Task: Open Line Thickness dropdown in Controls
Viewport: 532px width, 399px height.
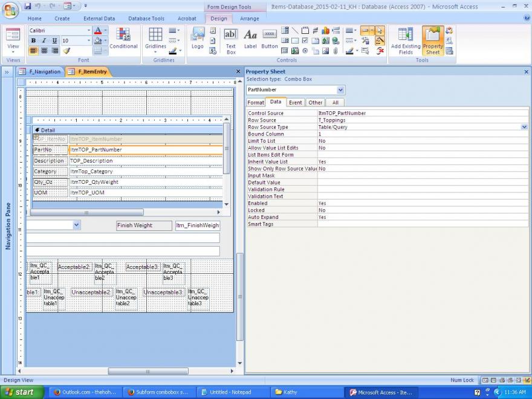Action: [351, 31]
